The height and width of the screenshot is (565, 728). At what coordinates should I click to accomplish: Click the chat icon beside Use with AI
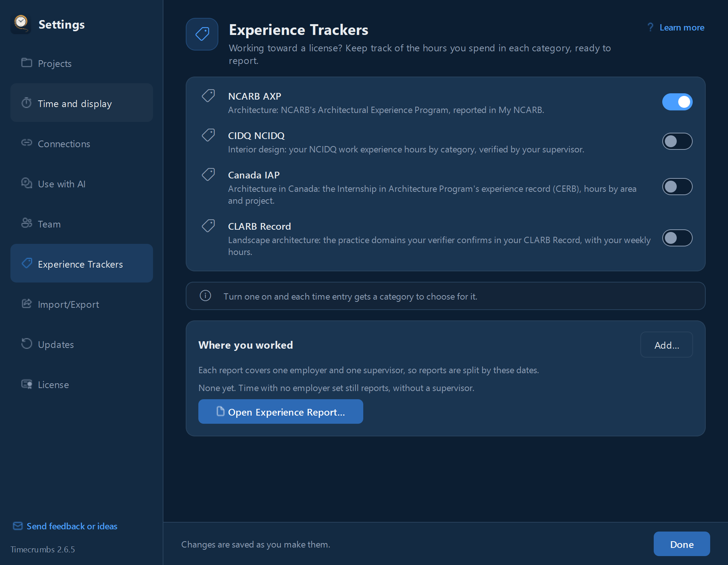(26, 183)
